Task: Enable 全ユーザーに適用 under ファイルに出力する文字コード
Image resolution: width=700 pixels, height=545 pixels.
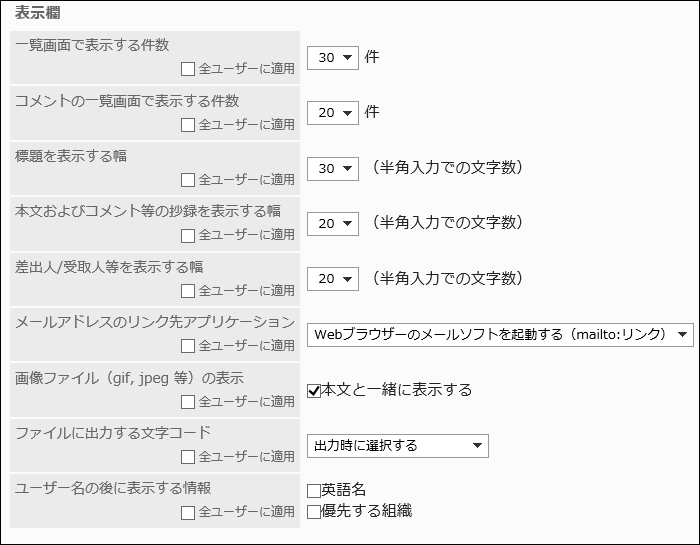Action: [x=188, y=457]
